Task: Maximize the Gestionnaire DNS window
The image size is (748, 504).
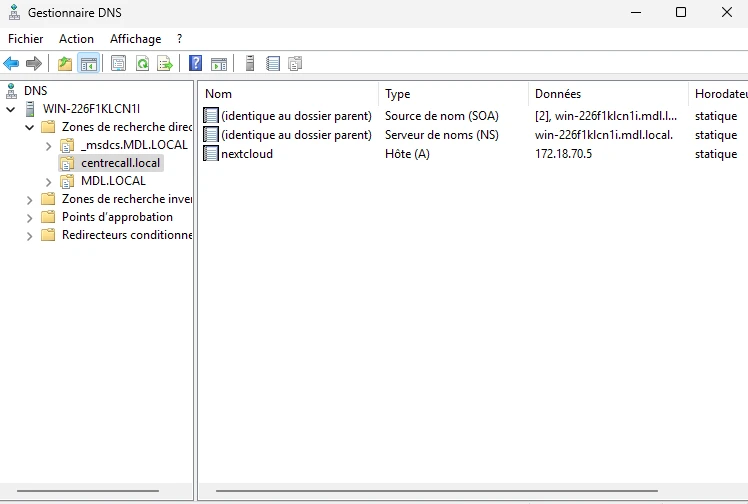Action: (681, 12)
